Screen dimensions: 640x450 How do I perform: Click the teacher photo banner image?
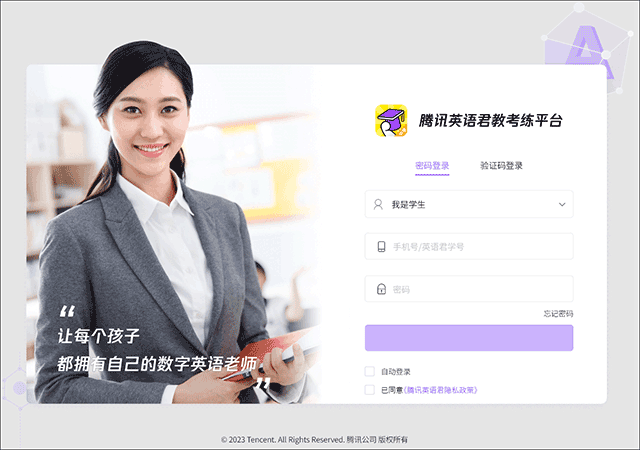point(173,234)
